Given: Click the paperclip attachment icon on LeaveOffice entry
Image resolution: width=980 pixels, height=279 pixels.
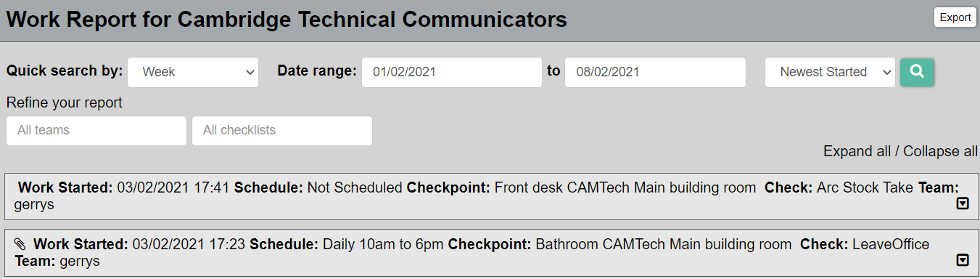Looking at the screenshot, I should coord(20,244).
